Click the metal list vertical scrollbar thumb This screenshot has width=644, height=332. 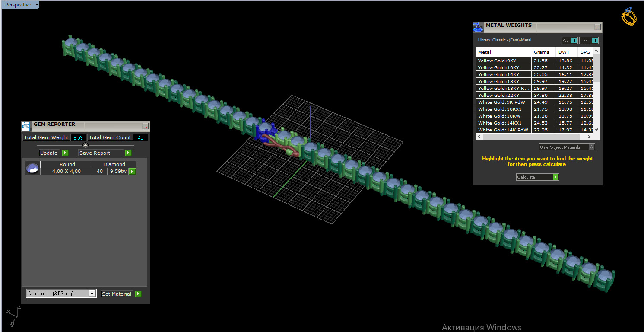(x=596, y=67)
